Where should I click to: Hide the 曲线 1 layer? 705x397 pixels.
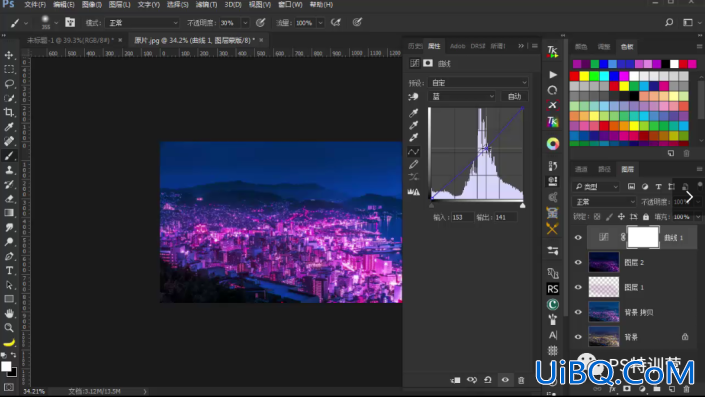tap(578, 237)
